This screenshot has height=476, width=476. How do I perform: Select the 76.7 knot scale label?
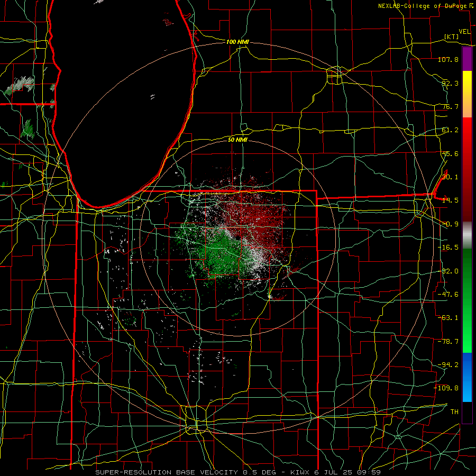pos(450,106)
